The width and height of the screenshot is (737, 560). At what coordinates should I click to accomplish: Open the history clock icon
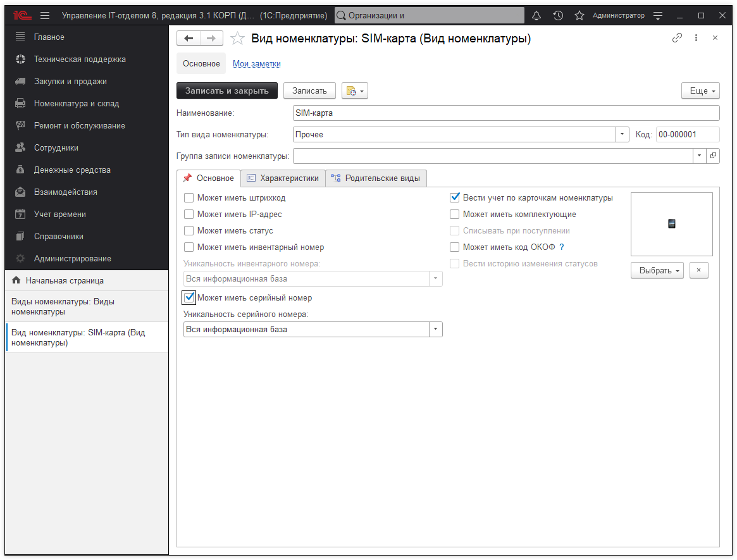557,15
